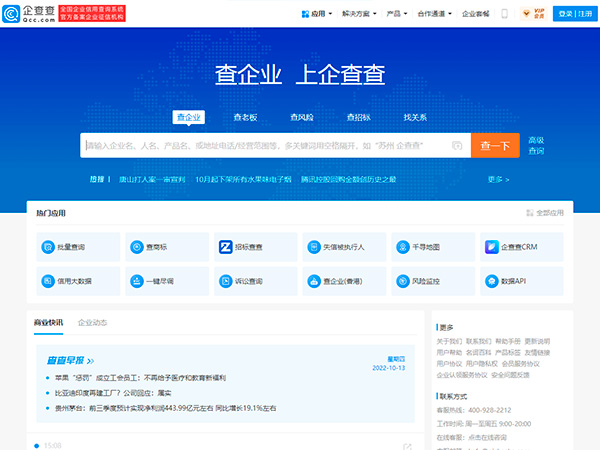Open 千寻地图 map app

pyautogui.click(x=433, y=247)
